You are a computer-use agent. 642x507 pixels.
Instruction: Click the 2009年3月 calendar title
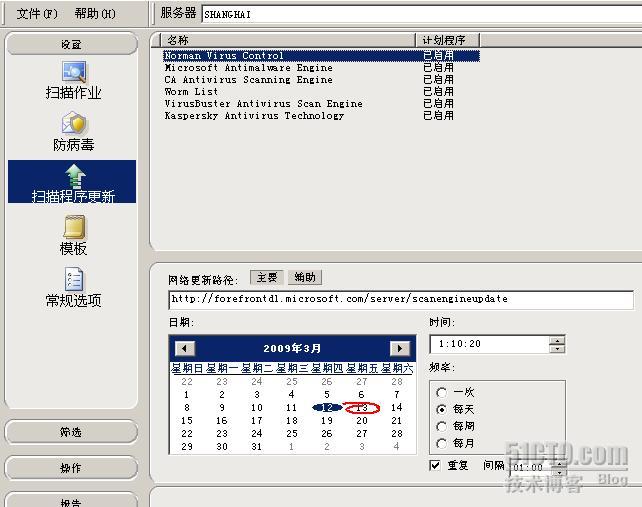292,349
